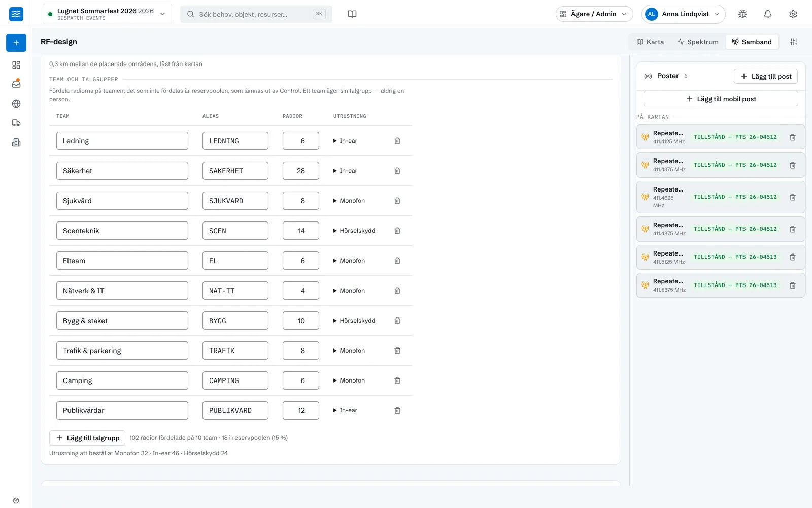The height and width of the screenshot is (508, 812).
Task: Open the settings gear icon
Action: [793, 14]
